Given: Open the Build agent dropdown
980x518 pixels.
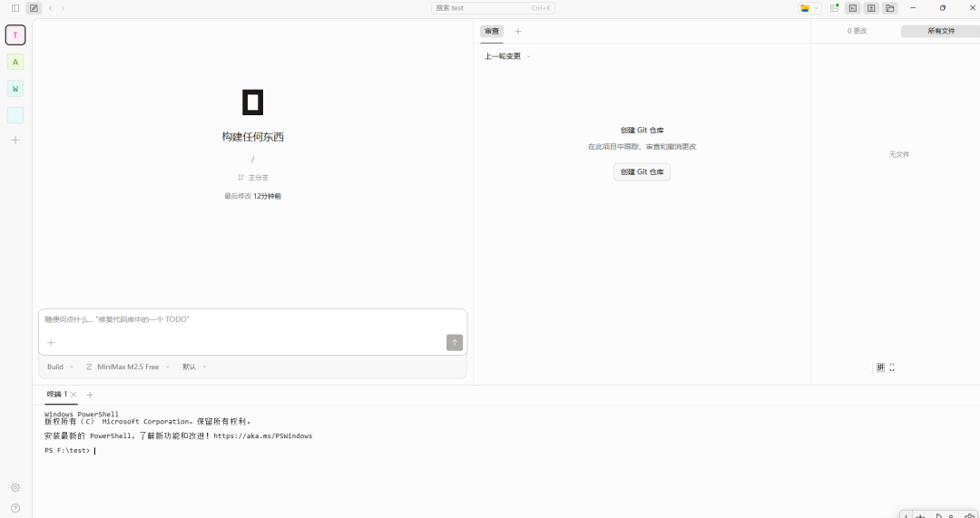Looking at the screenshot, I should 60,367.
